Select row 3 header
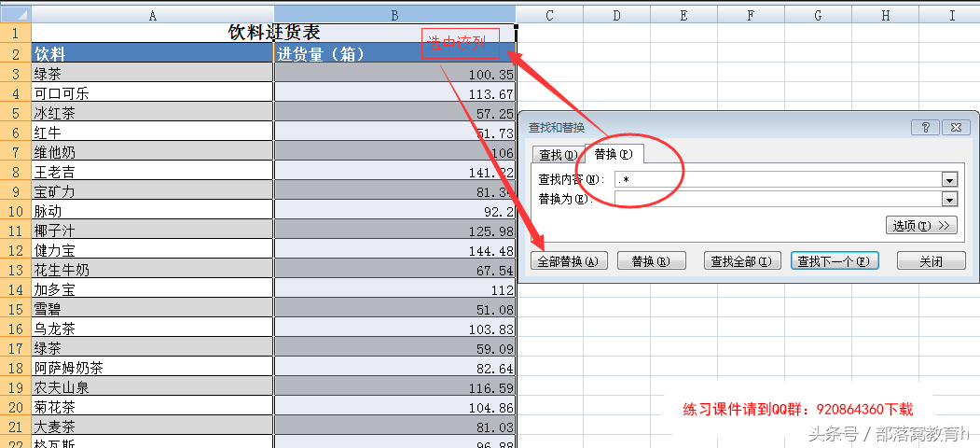The height and width of the screenshot is (448, 980). (x=16, y=74)
